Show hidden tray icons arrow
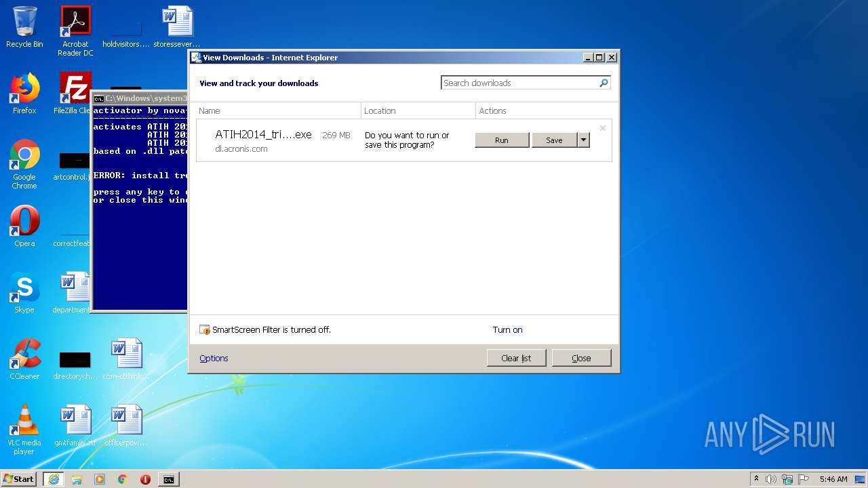 (x=756, y=479)
